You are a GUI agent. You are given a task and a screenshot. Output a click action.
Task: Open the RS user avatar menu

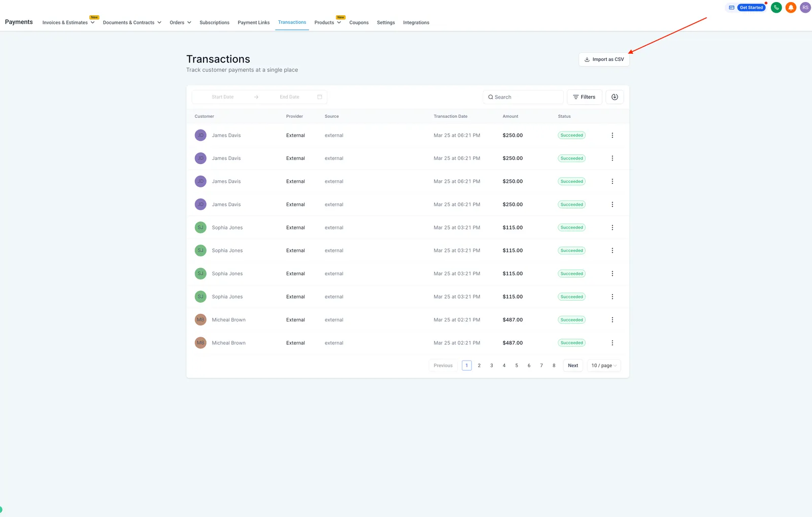[805, 8]
